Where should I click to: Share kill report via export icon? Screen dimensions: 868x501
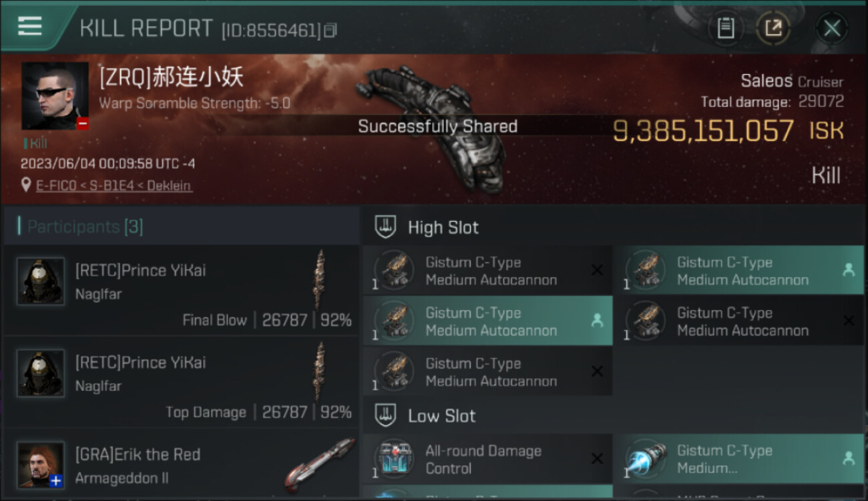773,27
